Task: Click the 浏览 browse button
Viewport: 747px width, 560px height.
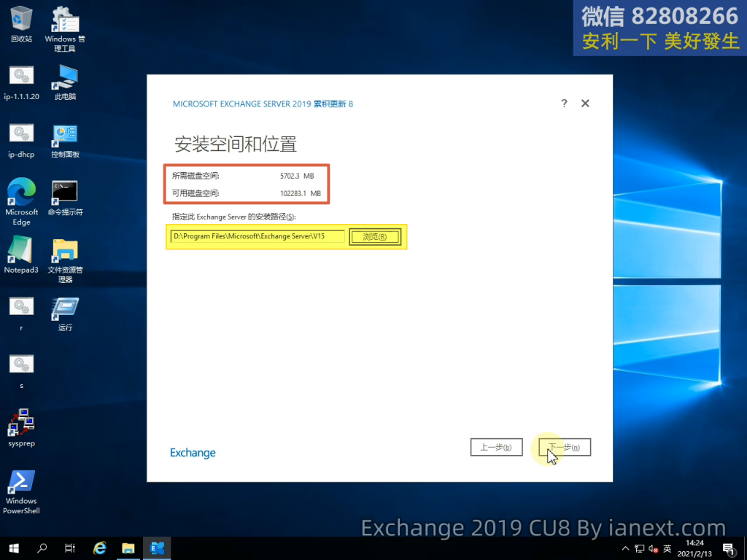Action: pyautogui.click(x=374, y=237)
